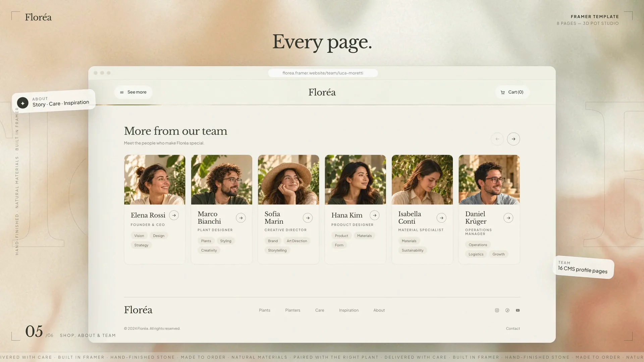
Task: Go to next team carousel slide
Action: pyautogui.click(x=514, y=139)
